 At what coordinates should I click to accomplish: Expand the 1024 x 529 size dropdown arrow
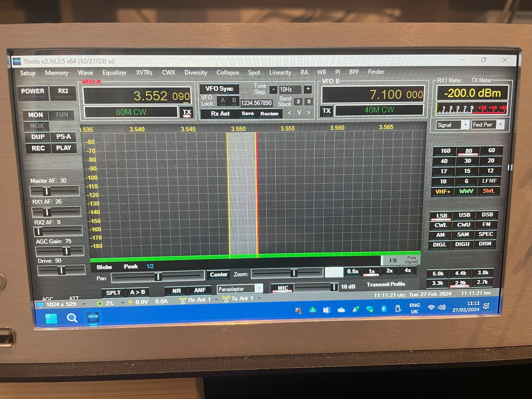click(x=84, y=304)
